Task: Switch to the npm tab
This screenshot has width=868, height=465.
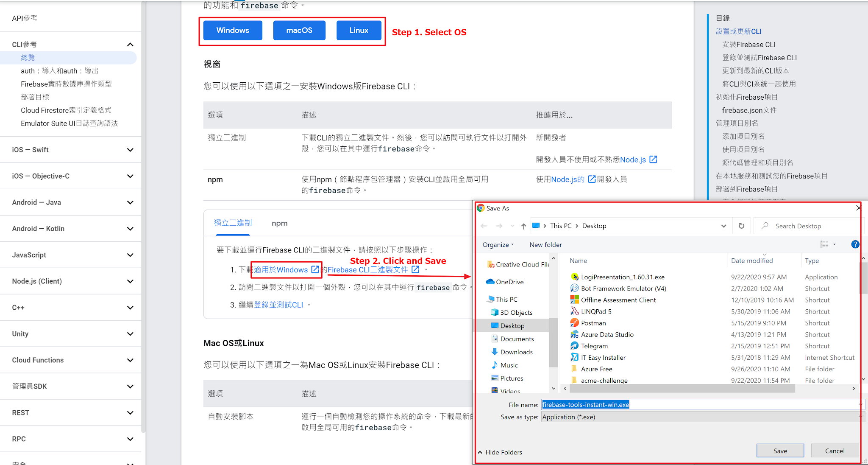Action: (x=279, y=223)
